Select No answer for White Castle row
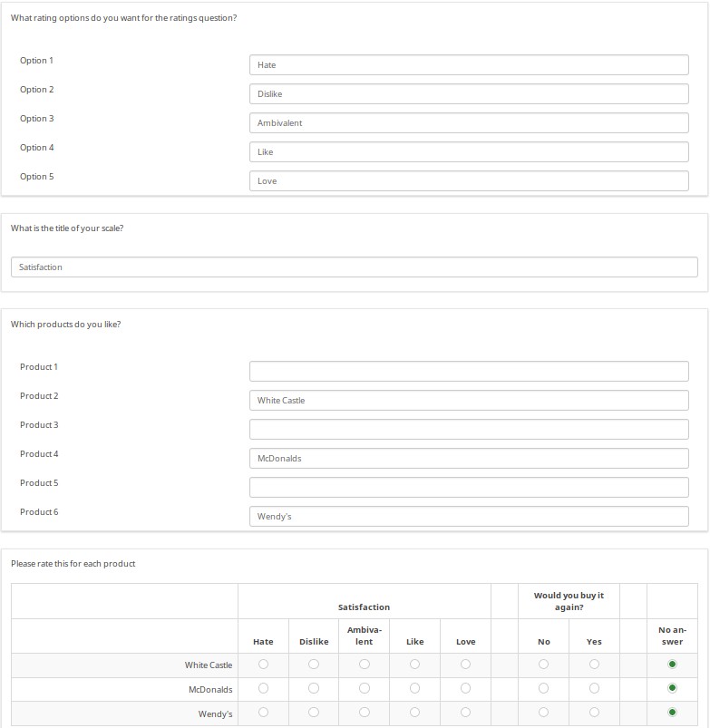Screen dimensions: 710x728 [x=672, y=665]
